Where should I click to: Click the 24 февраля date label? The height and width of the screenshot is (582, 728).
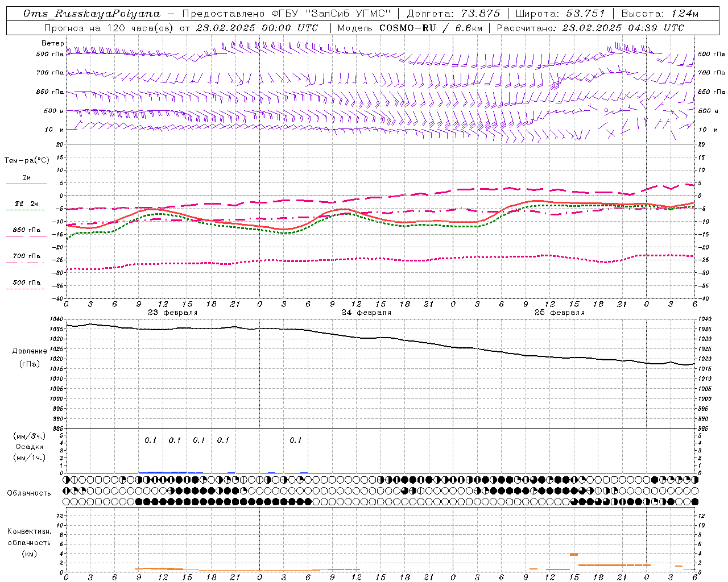pyautogui.click(x=366, y=313)
